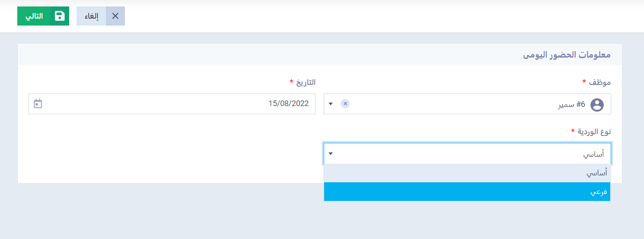Click the نوع الوردية combo box showing أساسي
This screenshot has width=644, height=239.
coord(467,154)
